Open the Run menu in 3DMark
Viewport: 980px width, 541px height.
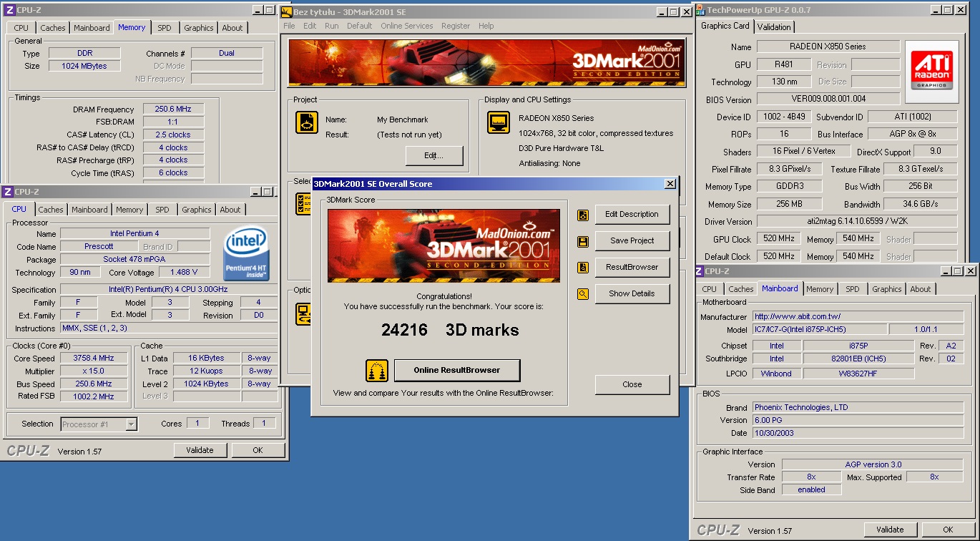point(332,26)
